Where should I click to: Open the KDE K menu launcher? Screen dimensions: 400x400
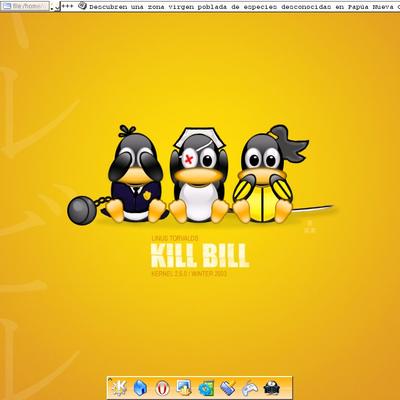click(x=119, y=388)
